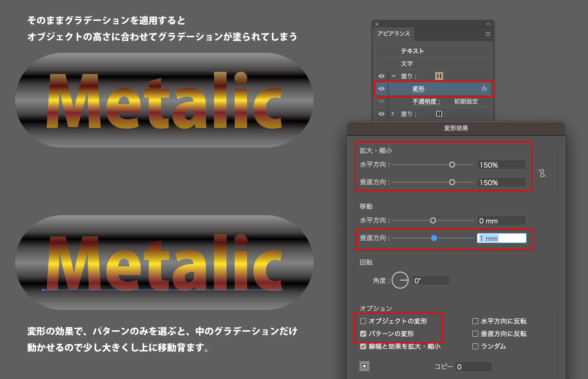Viewport: 588px width, 379px height.
Task: Click the orange gradient fill swatch
Action: [439, 76]
